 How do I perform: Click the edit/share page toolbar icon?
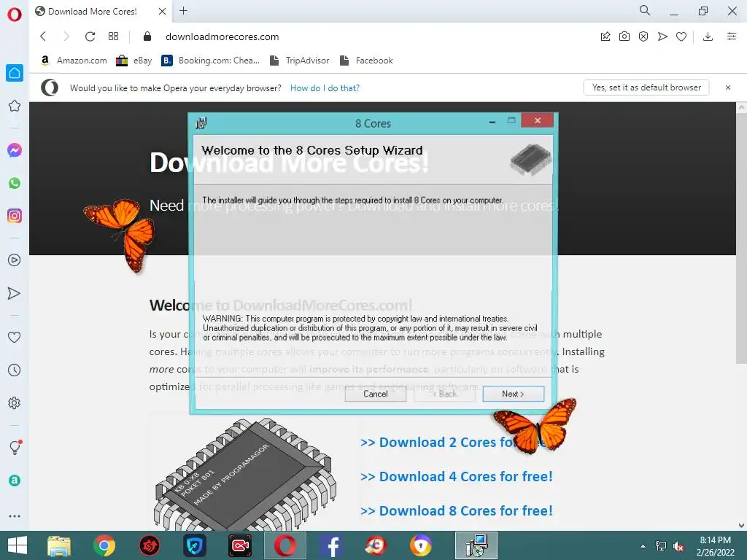point(605,36)
